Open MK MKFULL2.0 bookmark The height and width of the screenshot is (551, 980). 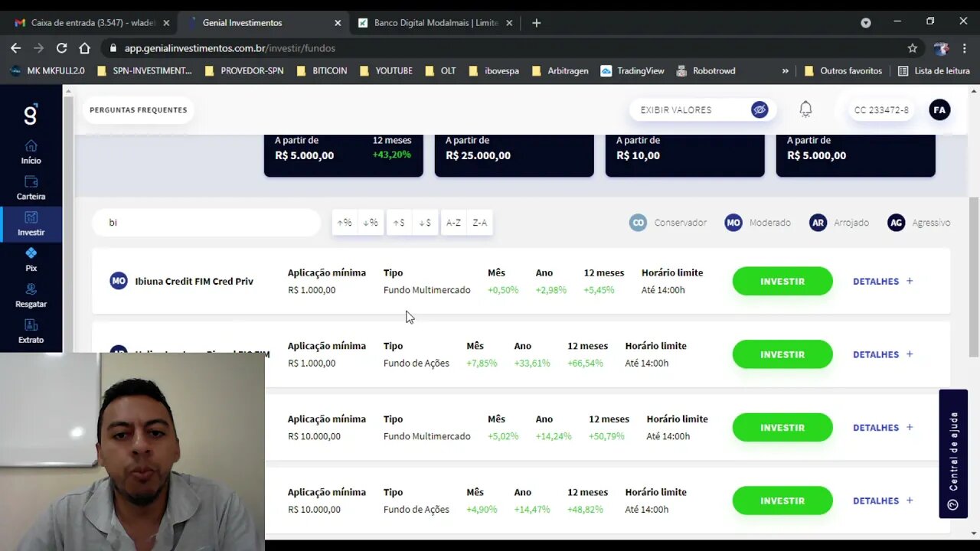(47, 70)
